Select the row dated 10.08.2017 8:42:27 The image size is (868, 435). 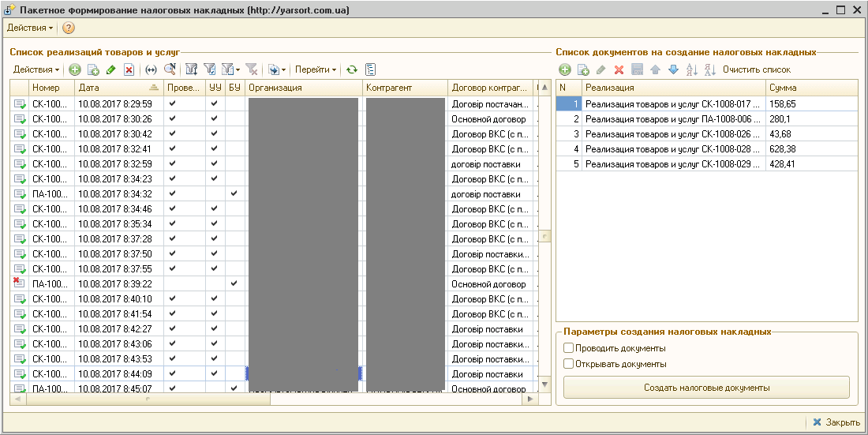pos(274,328)
